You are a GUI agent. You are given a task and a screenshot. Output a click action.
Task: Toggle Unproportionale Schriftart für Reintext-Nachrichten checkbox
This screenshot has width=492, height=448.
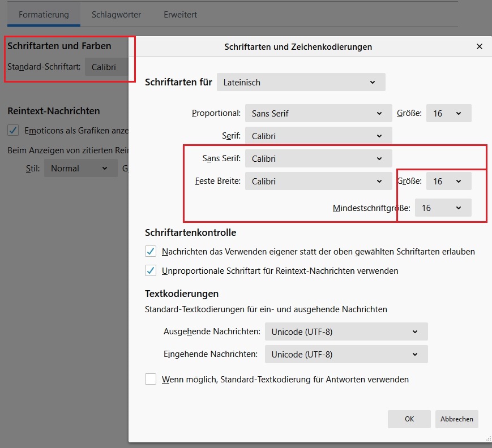[x=151, y=270]
